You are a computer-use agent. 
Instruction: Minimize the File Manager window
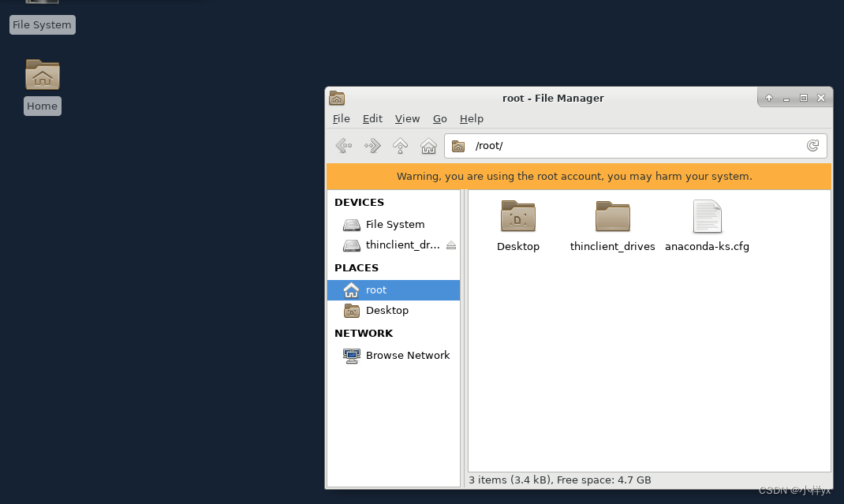pyautogui.click(x=786, y=99)
